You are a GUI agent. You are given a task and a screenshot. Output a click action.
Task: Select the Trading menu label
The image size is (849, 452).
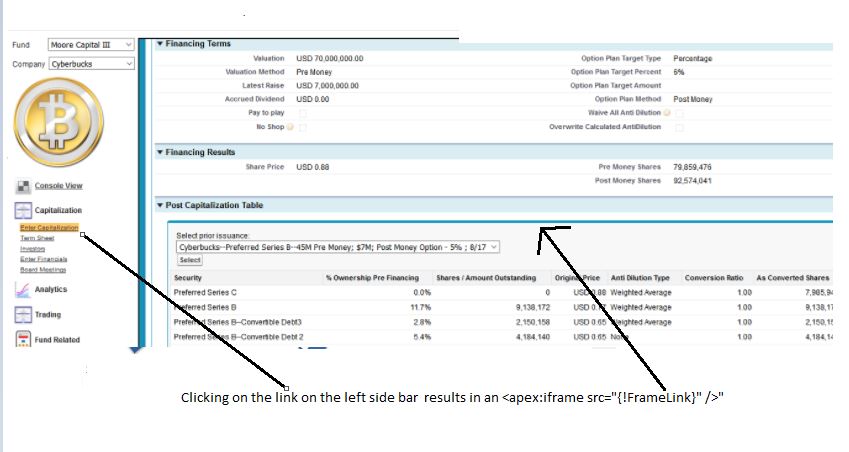tap(48, 315)
